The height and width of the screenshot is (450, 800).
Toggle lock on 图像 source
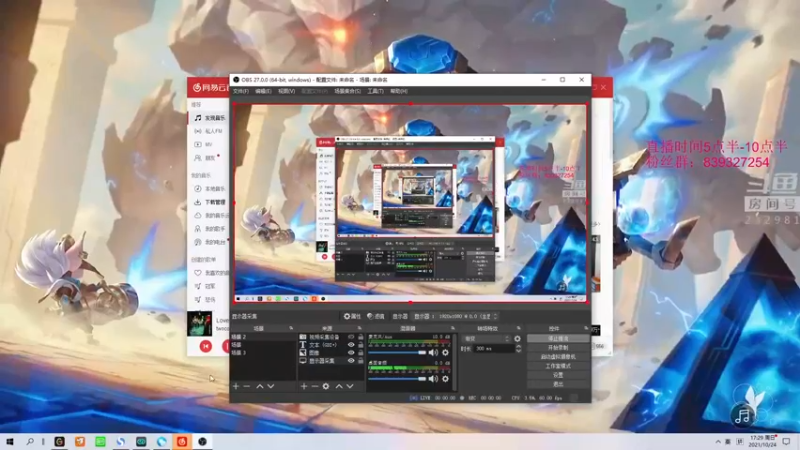[360, 353]
